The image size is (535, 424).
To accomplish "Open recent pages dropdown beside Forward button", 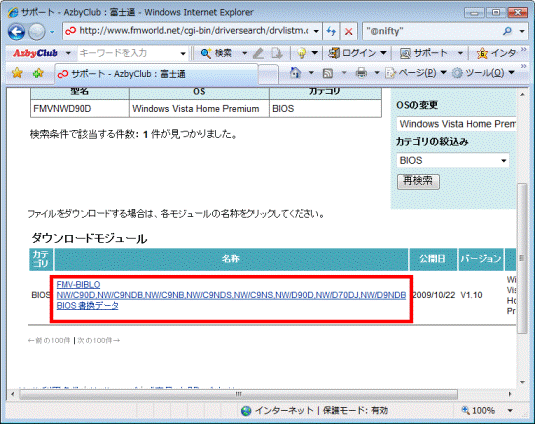I will tap(52, 32).
